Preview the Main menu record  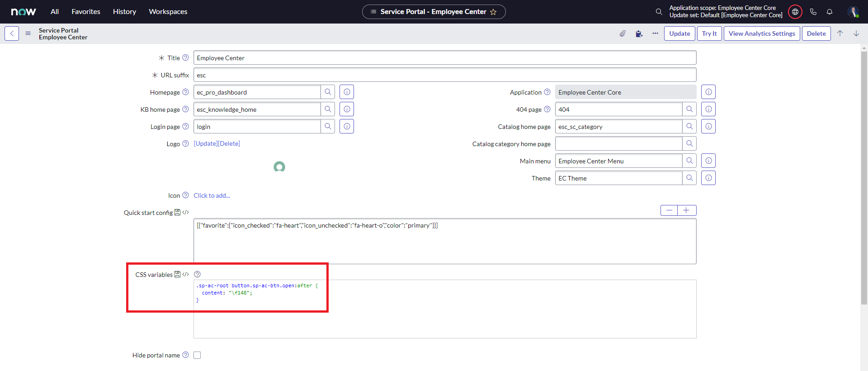coord(708,161)
